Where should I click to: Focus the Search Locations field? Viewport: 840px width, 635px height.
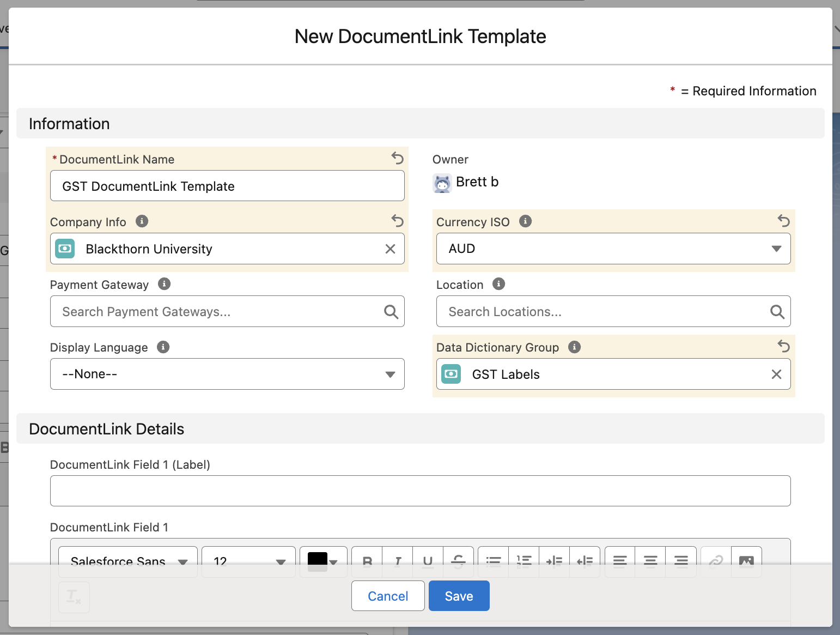click(613, 311)
